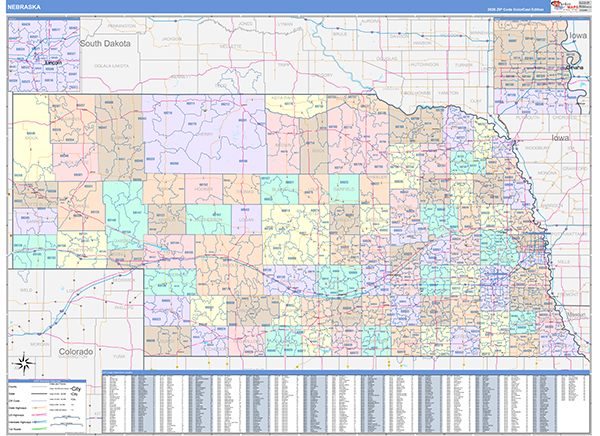Click the MELLETTE county label

230,46
